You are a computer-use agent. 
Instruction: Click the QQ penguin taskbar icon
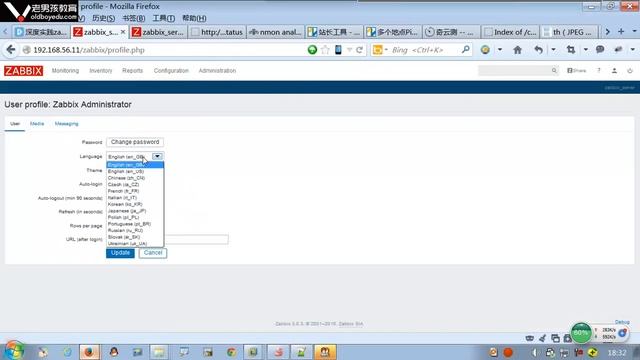click(114, 352)
